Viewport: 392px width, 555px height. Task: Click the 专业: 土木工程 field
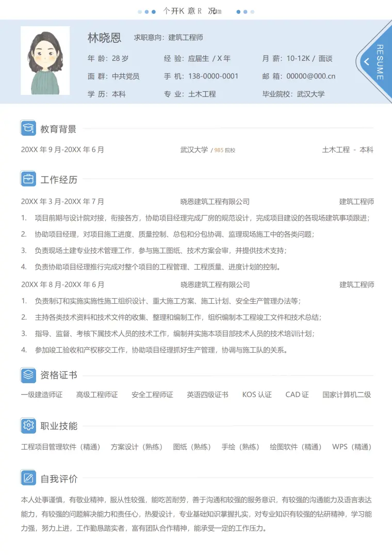(190, 94)
